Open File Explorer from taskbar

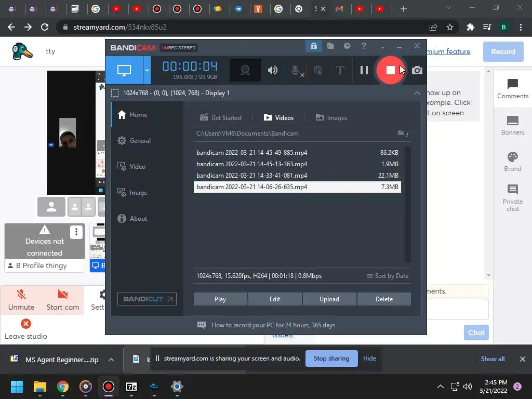(39, 387)
